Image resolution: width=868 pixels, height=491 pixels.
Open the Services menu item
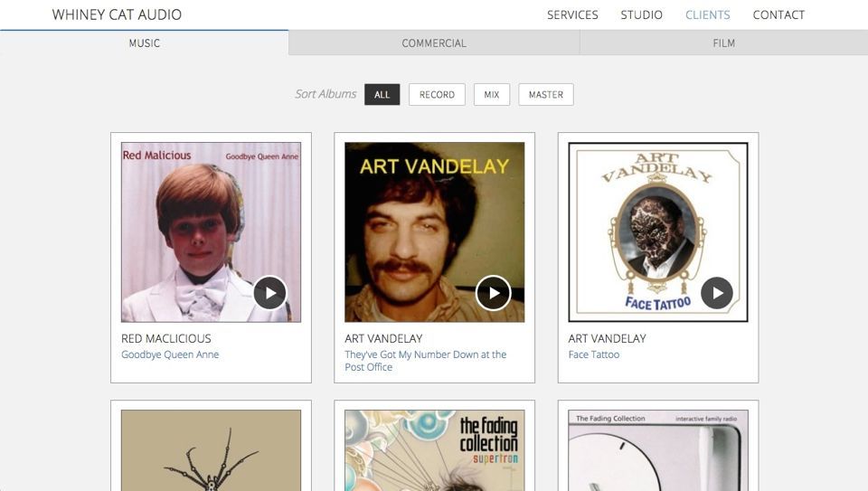(572, 14)
